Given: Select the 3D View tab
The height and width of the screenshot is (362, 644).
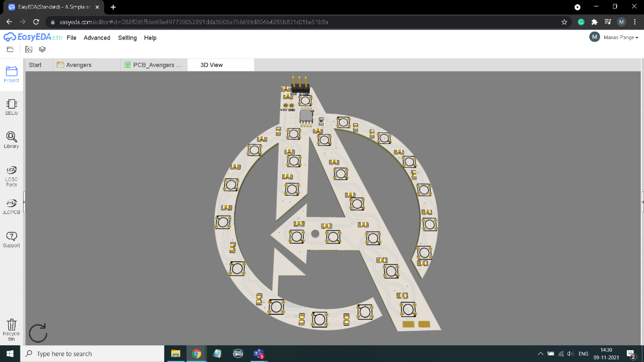Looking at the screenshot, I should pyautogui.click(x=221, y=65).
